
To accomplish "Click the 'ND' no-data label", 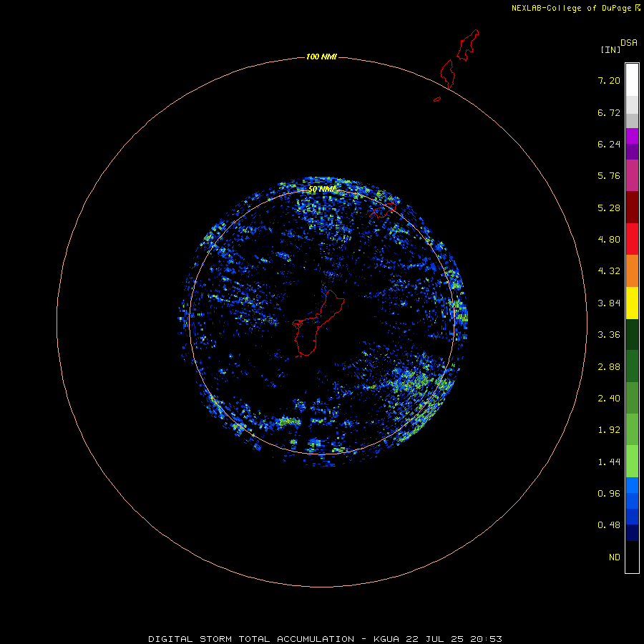I will [x=615, y=557].
